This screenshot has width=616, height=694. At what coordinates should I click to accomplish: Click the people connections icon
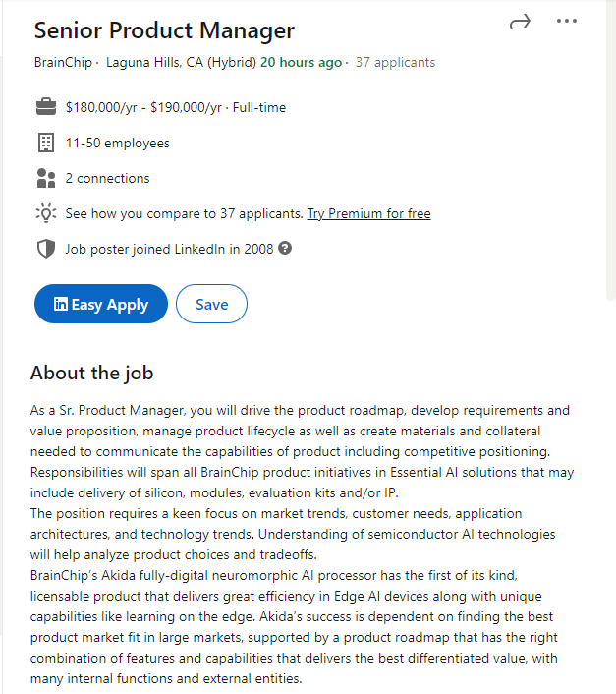point(46,178)
